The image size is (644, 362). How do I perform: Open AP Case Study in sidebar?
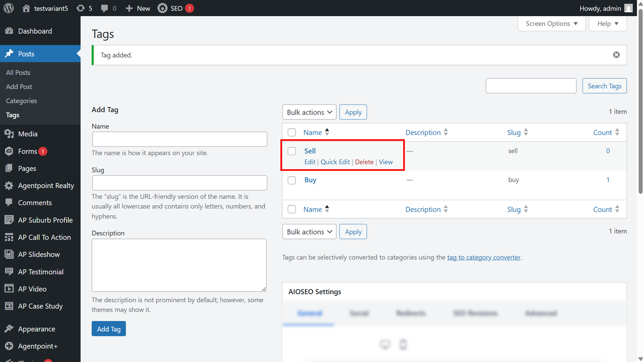(x=40, y=306)
